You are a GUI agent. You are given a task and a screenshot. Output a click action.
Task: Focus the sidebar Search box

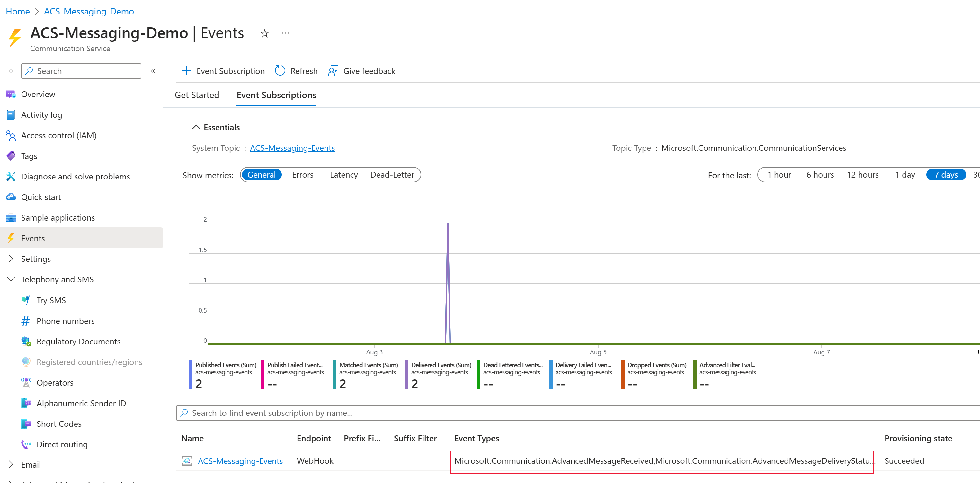click(x=81, y=71)
